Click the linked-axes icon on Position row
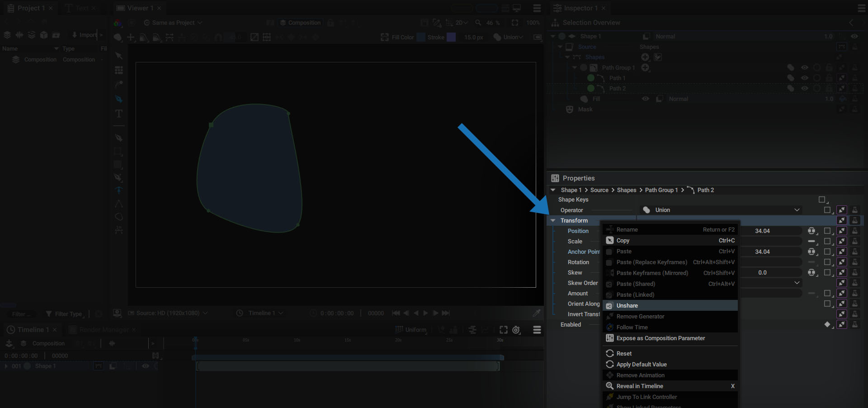 point(812,231)
